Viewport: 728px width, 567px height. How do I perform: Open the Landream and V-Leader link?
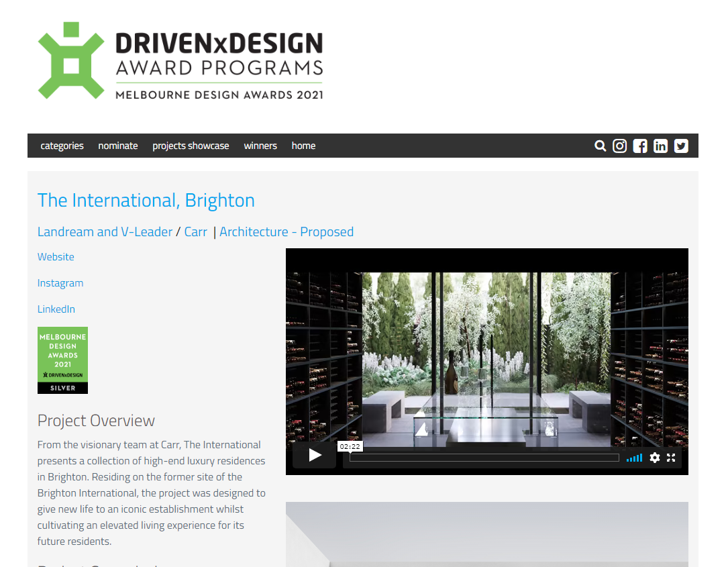[x=105, y=231]
